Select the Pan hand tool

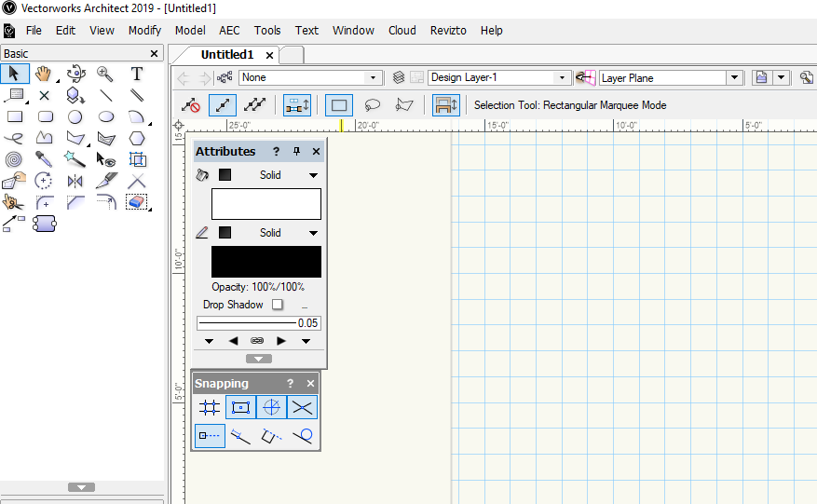44,74
